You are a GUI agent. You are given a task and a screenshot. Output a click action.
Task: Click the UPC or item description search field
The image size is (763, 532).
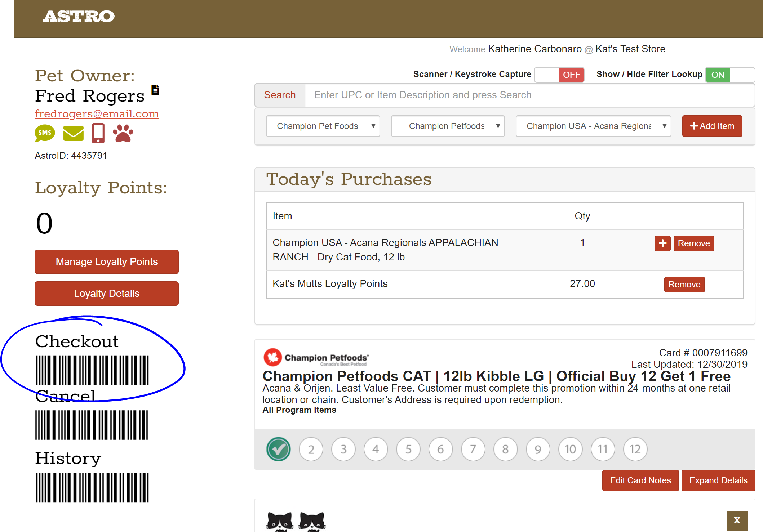tap(529, 95)
